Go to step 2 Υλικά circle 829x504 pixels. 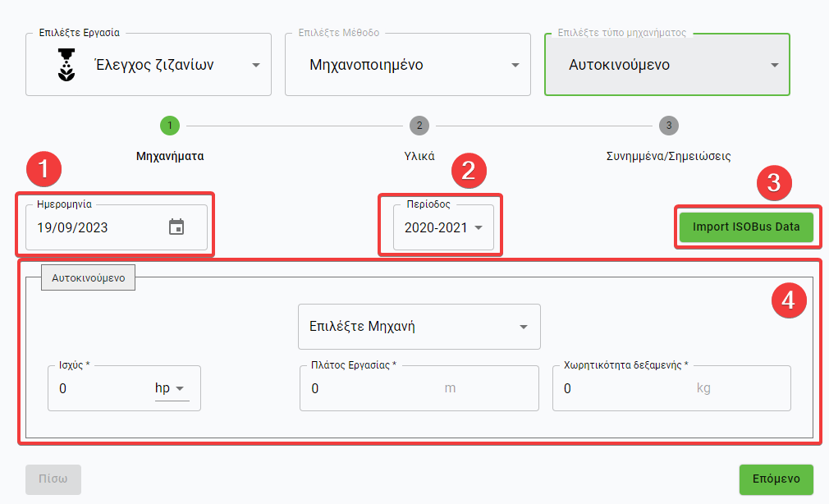click(x=419, y=126)
